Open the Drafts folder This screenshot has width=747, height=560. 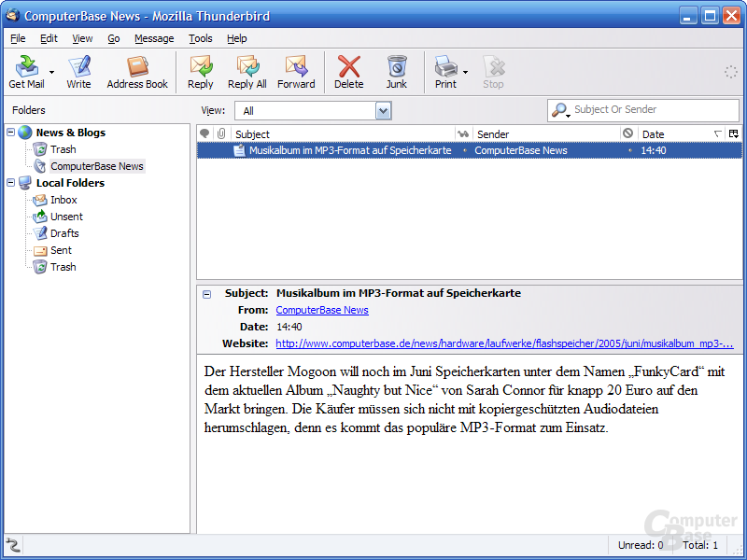(64, 233)
